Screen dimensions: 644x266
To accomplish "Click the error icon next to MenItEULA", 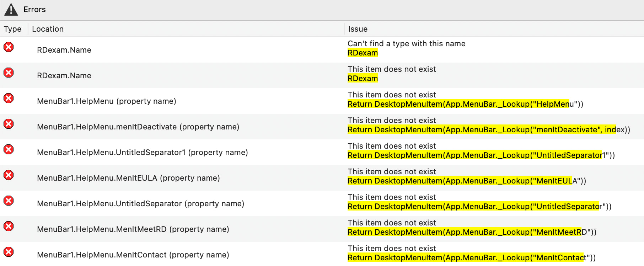I will 9,175.
